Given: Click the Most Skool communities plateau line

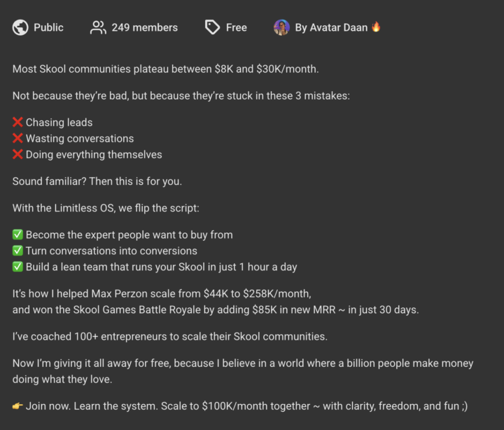Looking at the screenshot, I should pyautogui.click(x=165, y=69).
